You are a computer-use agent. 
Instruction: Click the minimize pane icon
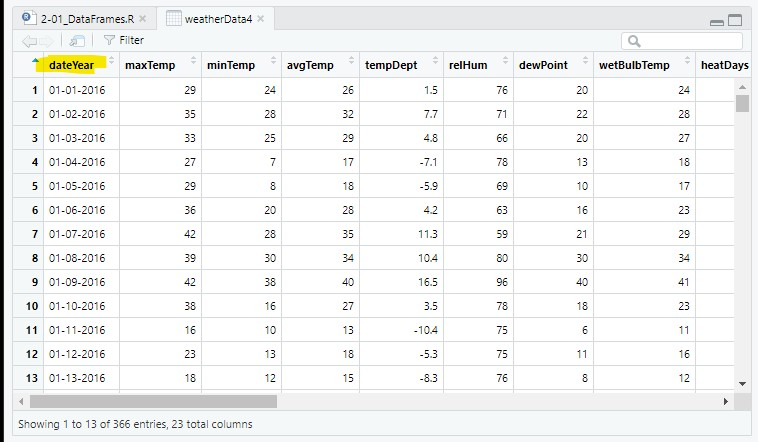(x=717, y=22)
